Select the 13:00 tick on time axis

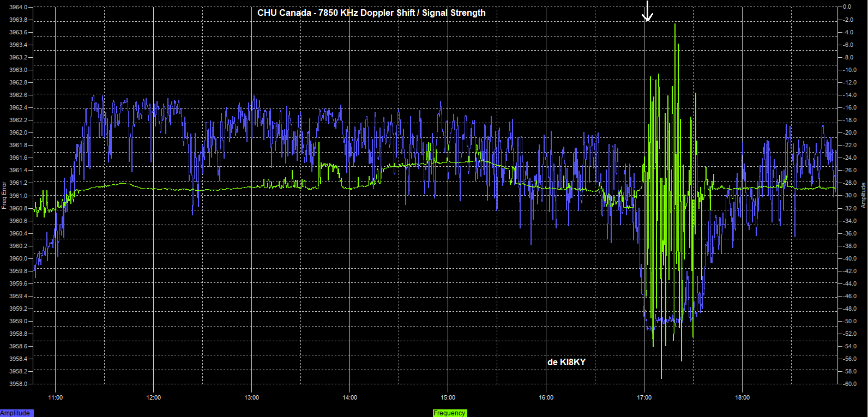[x=252, y=397]
